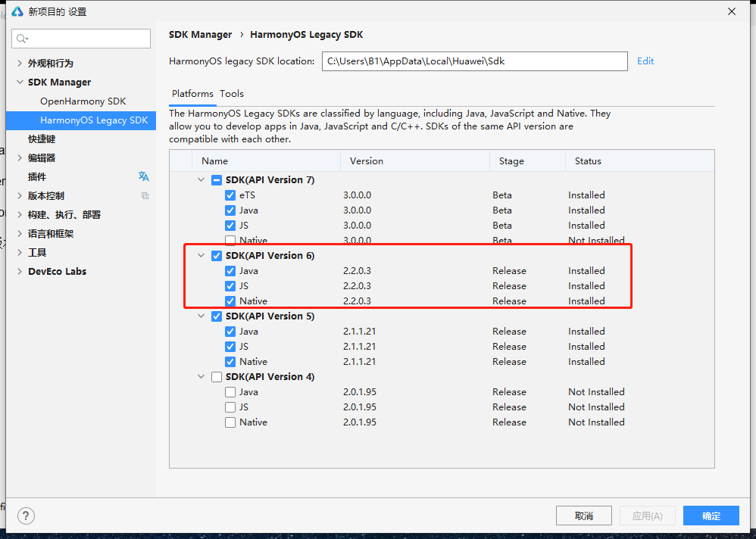The image size is (756, 539).
Task: Open 快捷键 settings page
Action: [x=42, y=139]
